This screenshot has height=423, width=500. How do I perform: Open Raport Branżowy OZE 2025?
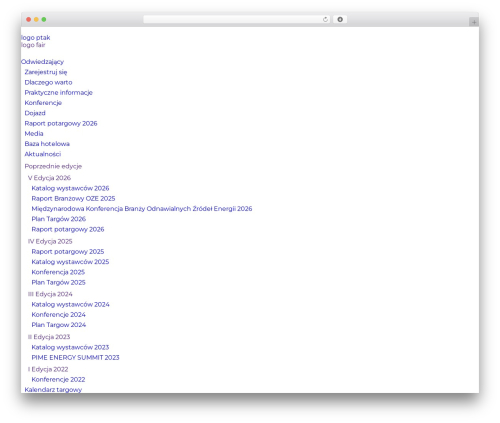tap(73, 199)
